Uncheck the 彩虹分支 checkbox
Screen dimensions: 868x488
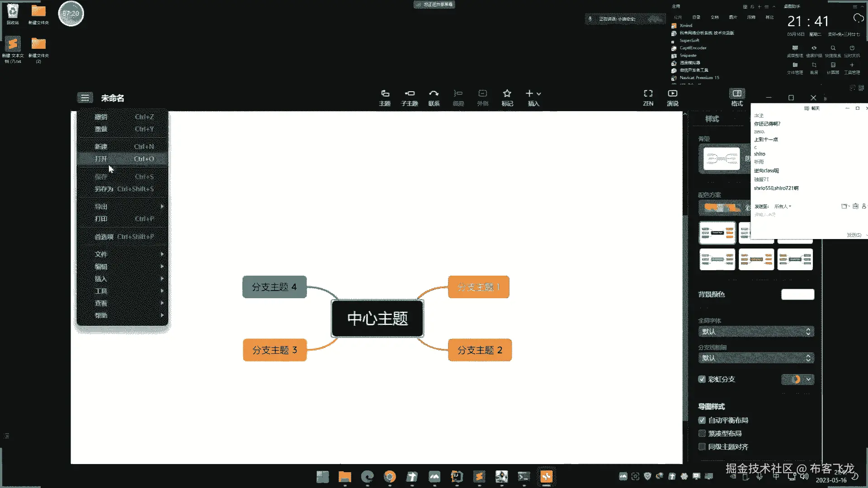pyautogui.click(x=702, y=379)
